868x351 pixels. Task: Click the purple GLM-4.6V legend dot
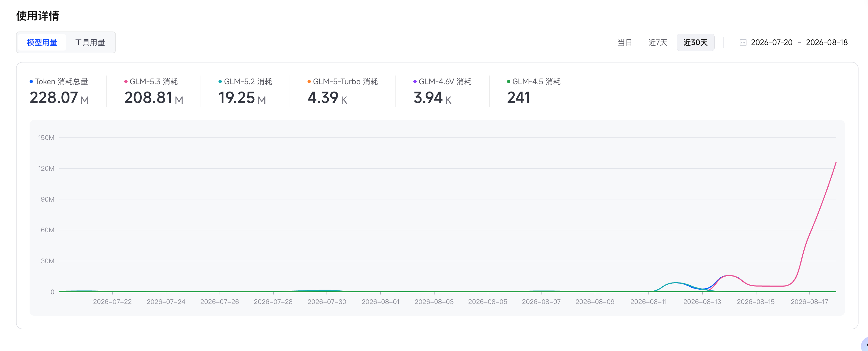click(415, 82)
